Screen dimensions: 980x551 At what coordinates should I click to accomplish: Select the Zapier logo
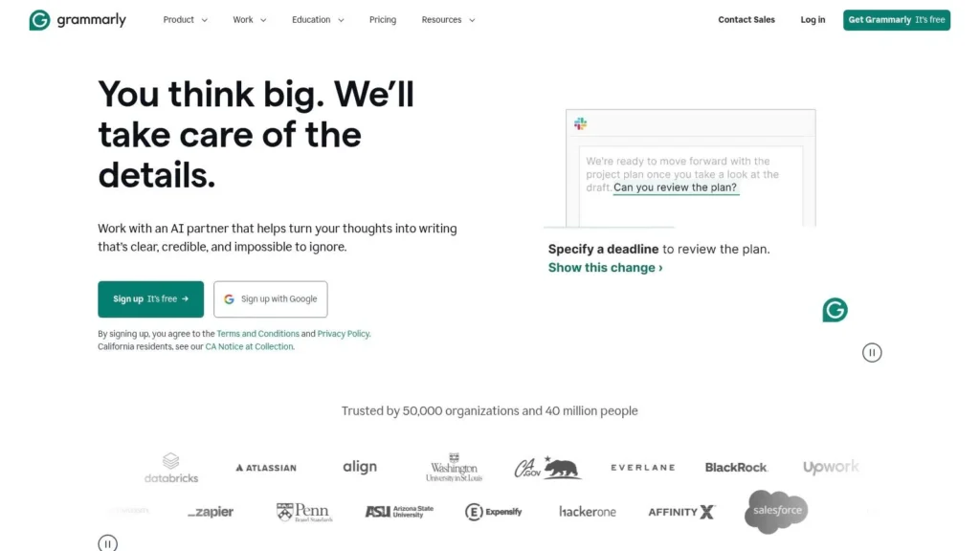pos(210,512)
